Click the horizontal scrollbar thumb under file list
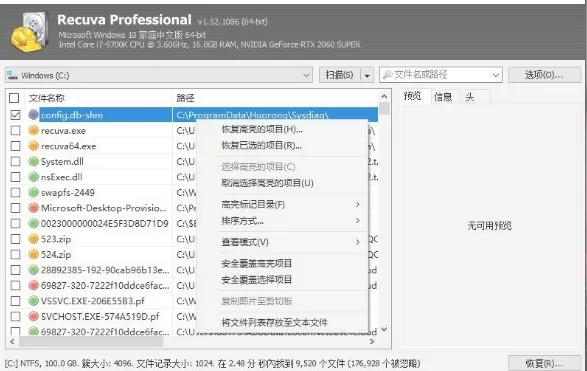Viewport: 587px width, 371px height. point(91,341)
